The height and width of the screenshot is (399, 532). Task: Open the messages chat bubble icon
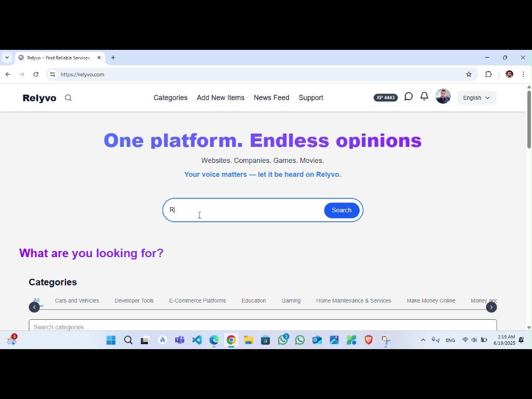(x=408, y=96)
